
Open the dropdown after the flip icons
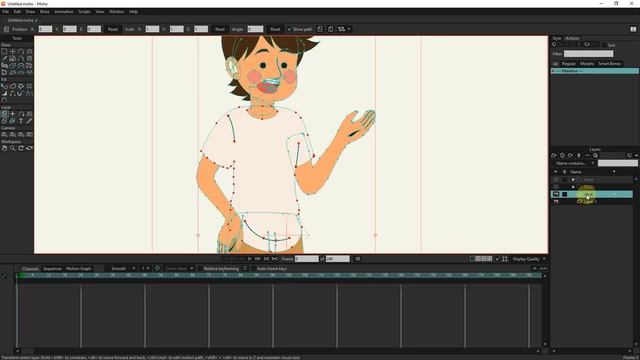(x=343, y=29)
